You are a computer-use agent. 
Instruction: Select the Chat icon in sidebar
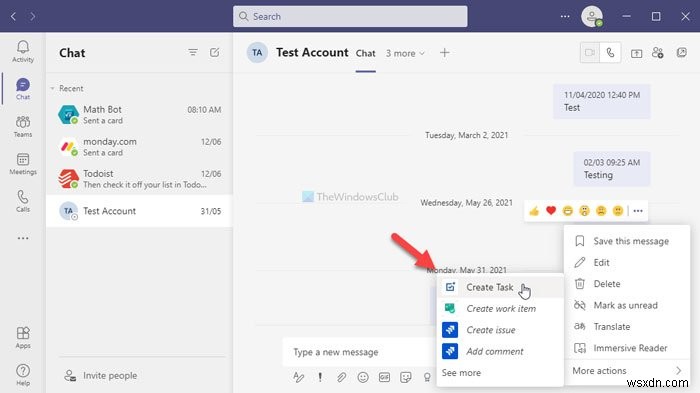click(23, 89)
